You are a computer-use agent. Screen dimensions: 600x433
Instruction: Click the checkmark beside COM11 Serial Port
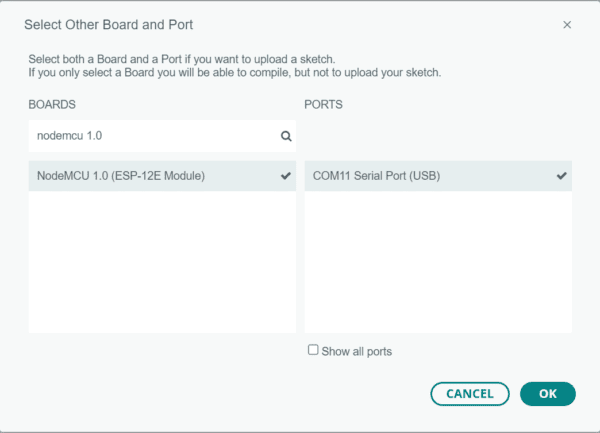[561, 176]
